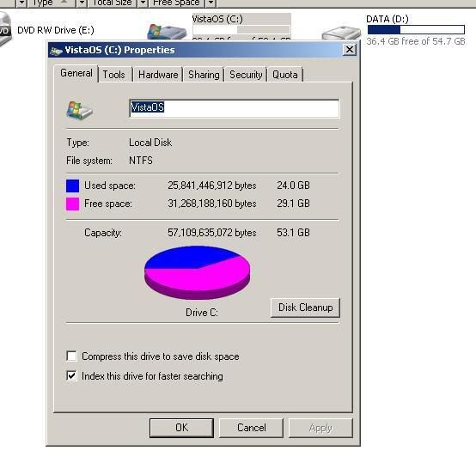476x469 pixels.
Task: Click the VistaOS drive label text field
Action: point(234,108)
